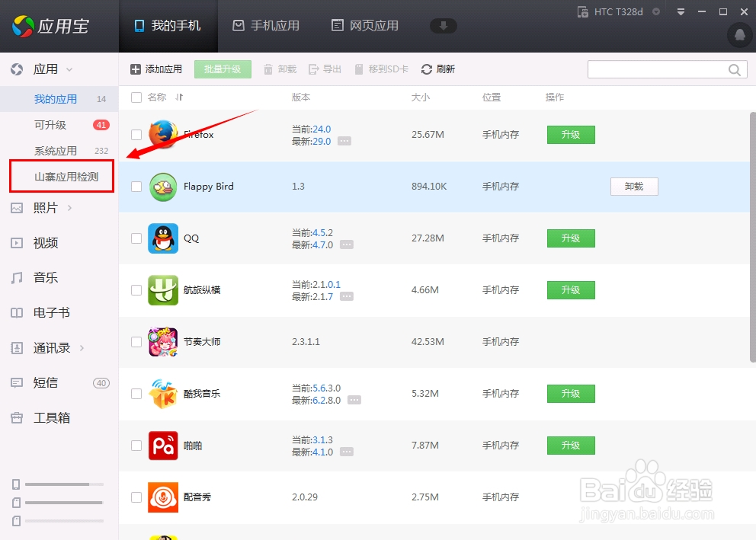This screenshot has width=756, height=540.
Task: Open the main menu triangle in title bar
Action: (x=681, y=11)
